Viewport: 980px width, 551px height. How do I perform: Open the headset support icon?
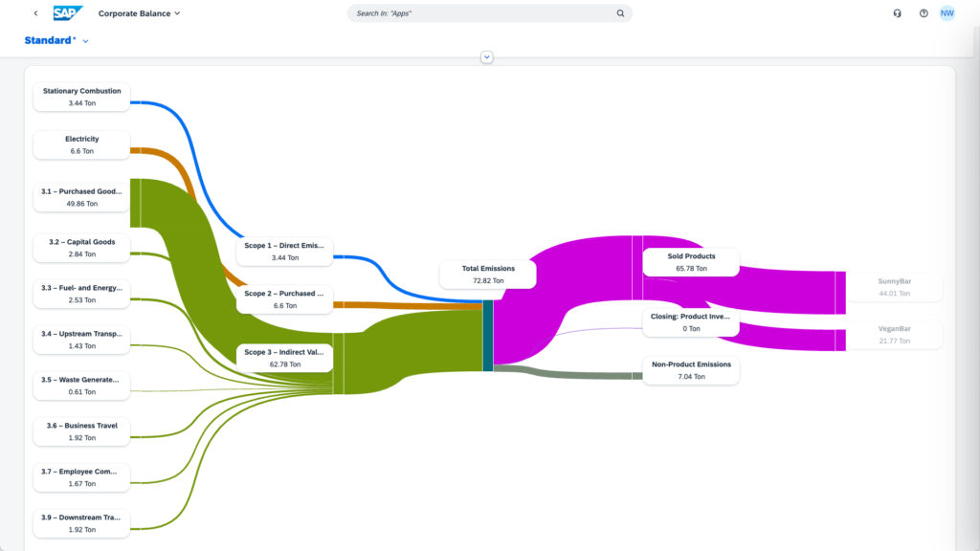pyautogui.click(x=897, y=13)
